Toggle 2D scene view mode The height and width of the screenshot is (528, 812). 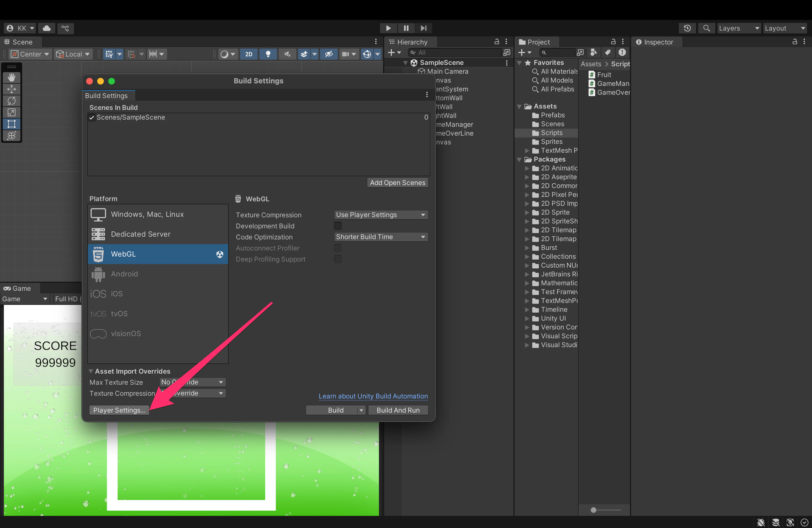coord(249,54)
